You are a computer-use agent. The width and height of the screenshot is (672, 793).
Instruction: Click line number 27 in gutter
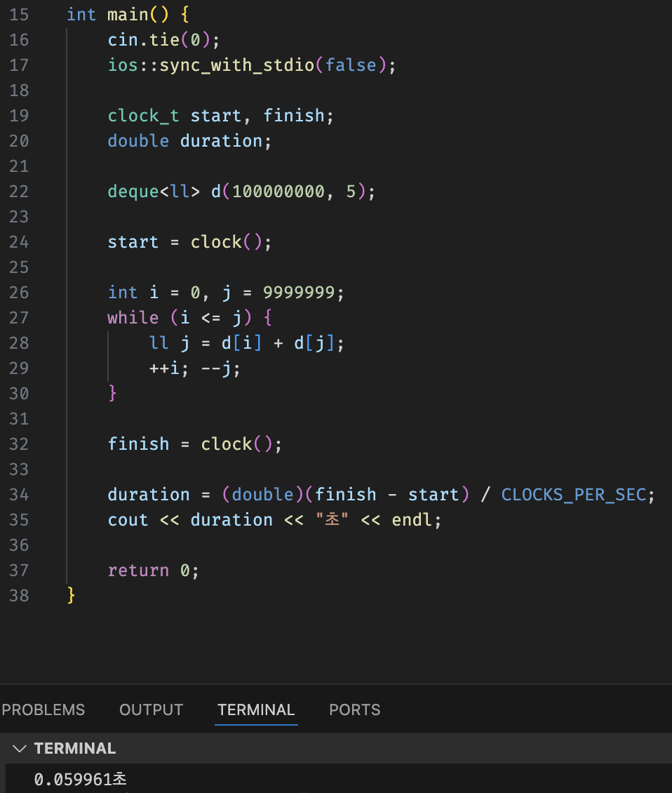point(19,318)
